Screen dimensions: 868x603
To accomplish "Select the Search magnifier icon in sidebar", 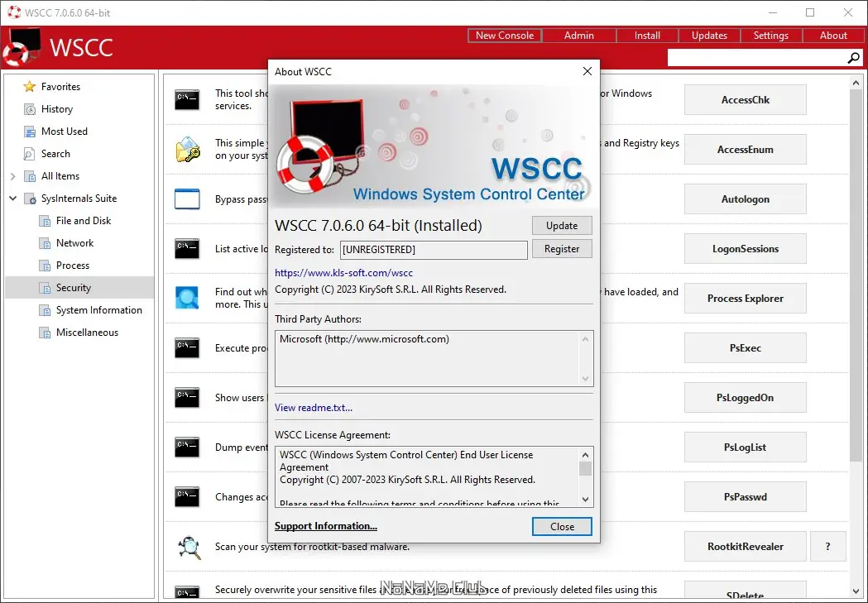I will (x=29, y=154).
